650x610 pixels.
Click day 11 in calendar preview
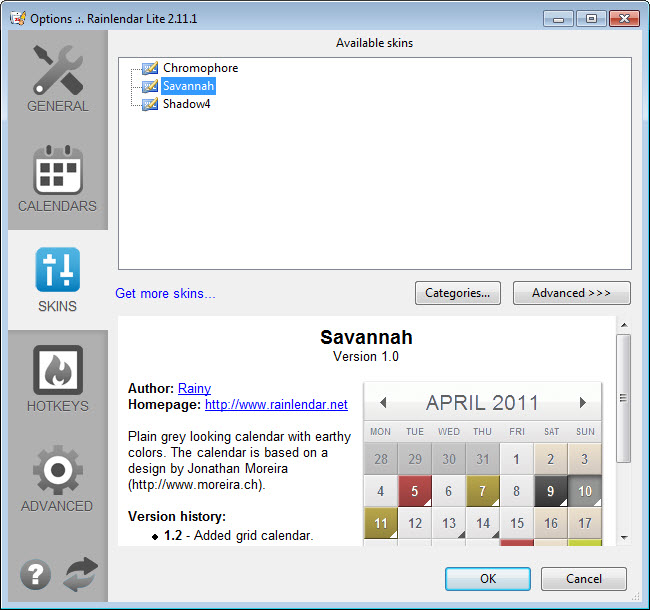(381, 523)
